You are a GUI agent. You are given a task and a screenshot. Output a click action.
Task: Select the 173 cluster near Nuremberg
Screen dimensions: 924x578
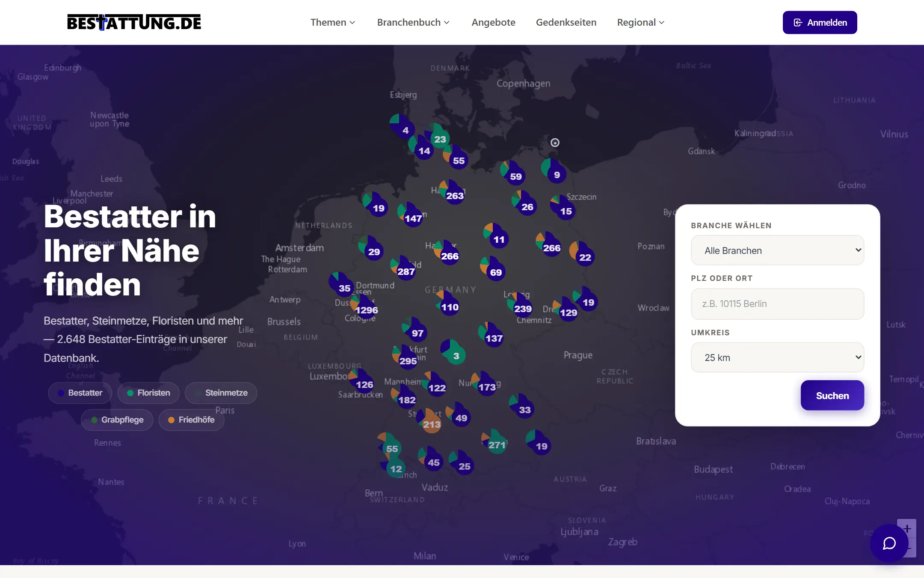point(484,384)
